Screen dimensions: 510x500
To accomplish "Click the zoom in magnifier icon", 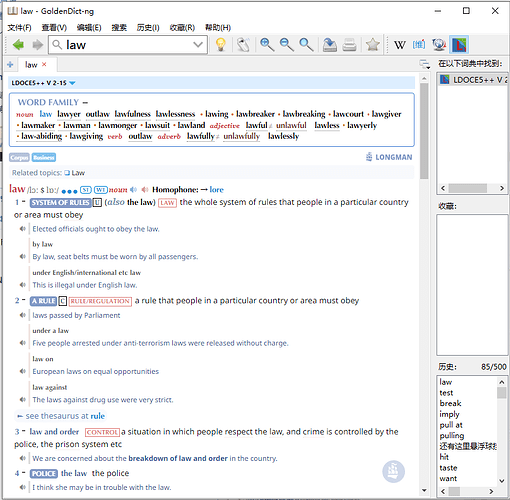I will pos(267,45).
